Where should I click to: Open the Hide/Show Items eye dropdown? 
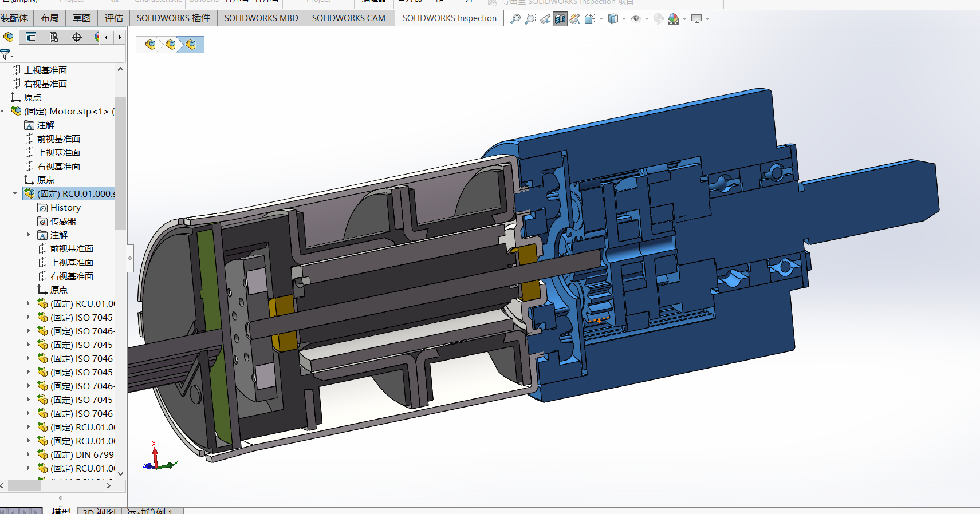[647, 19]
